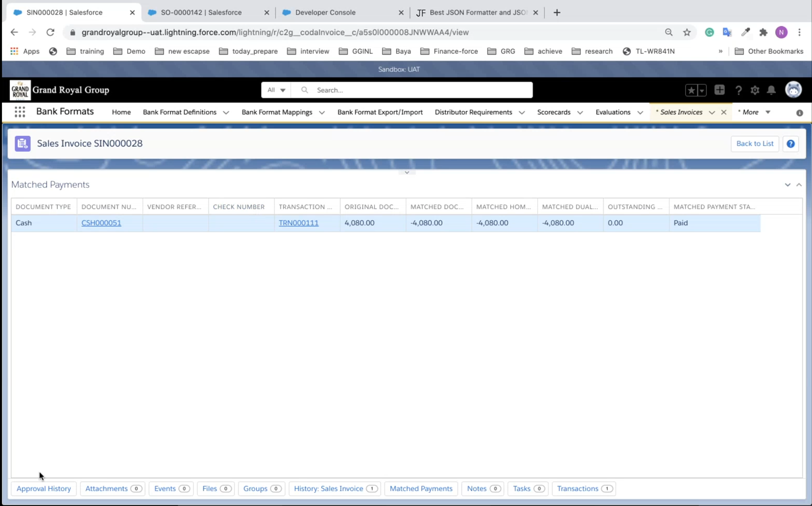
Task: Open the user profile avatar
Action: [x=793, y=90]
